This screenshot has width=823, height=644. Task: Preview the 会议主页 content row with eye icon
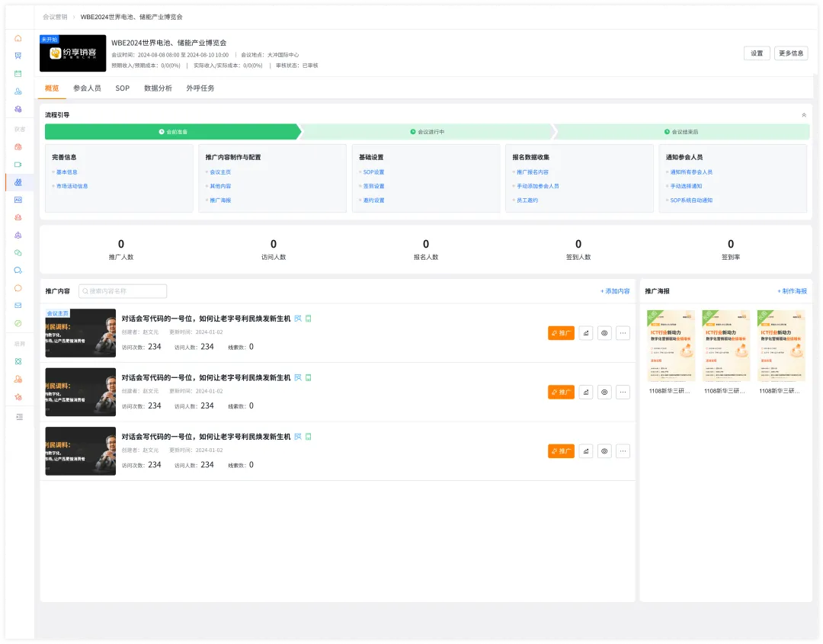(604, 333)
